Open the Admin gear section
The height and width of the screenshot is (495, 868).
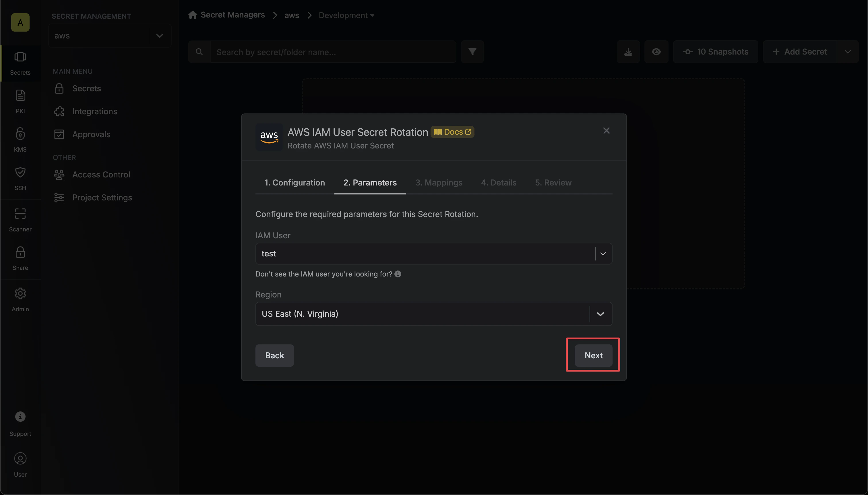tap(20, 299)
